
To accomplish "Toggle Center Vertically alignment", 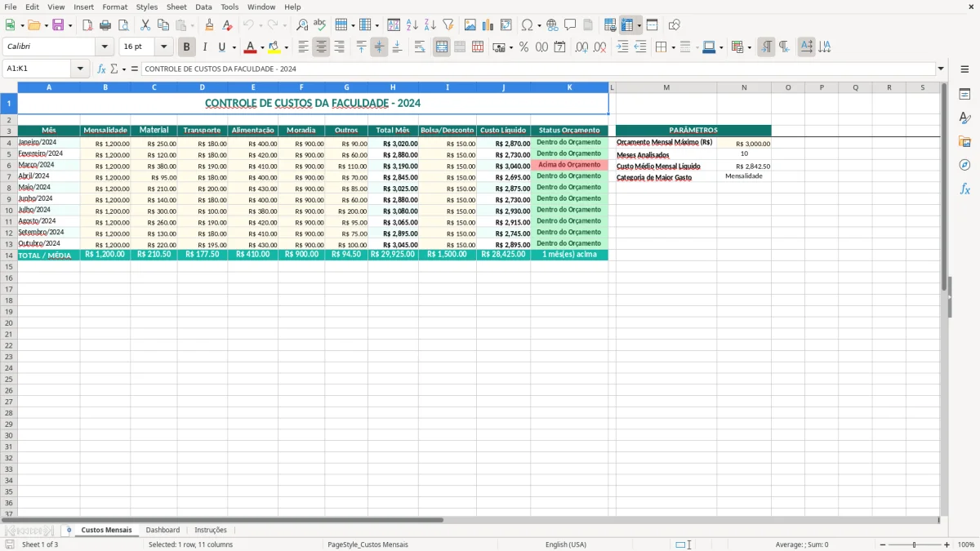I will (x=379, y=47).
